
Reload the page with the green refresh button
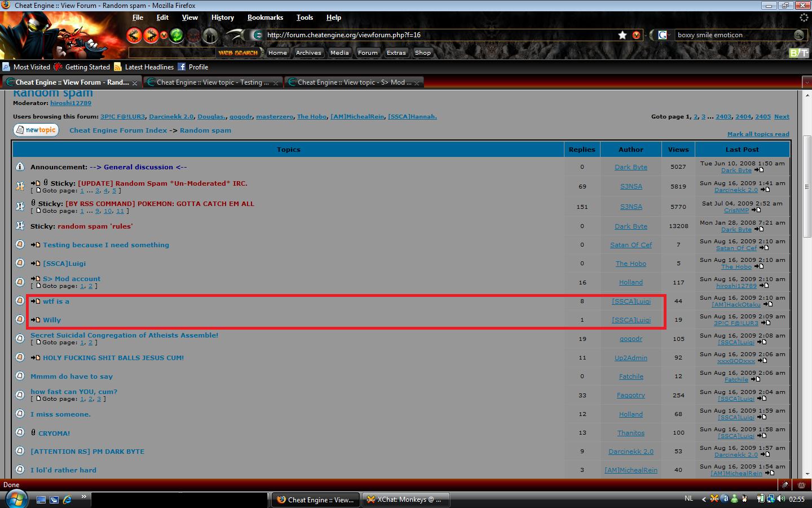[176, 35]
